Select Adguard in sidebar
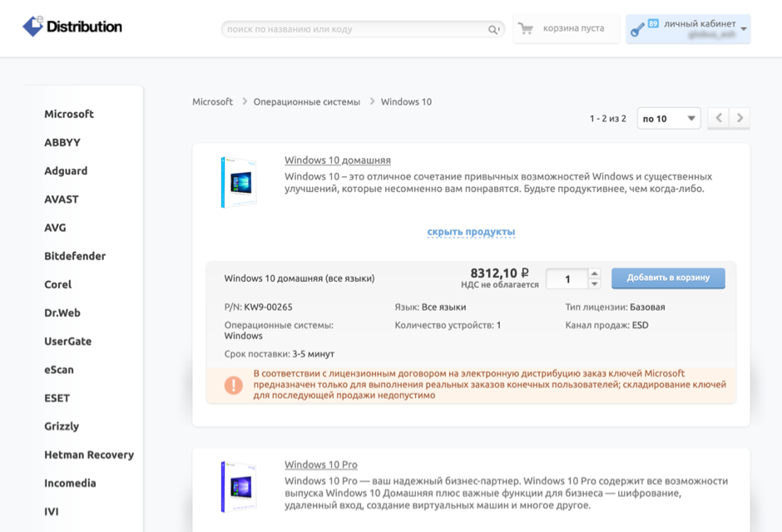 point(66,171)
